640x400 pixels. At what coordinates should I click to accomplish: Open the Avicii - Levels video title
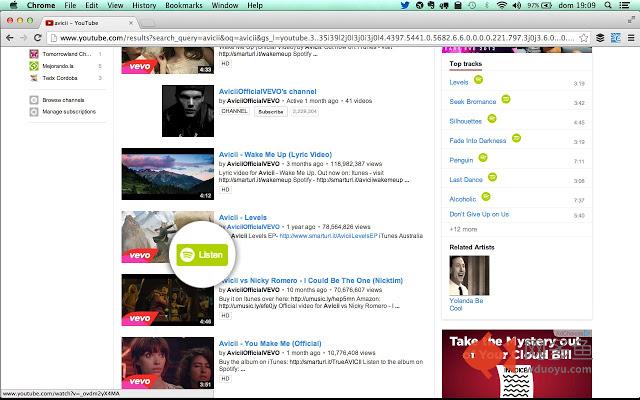(x=242, y=218)
